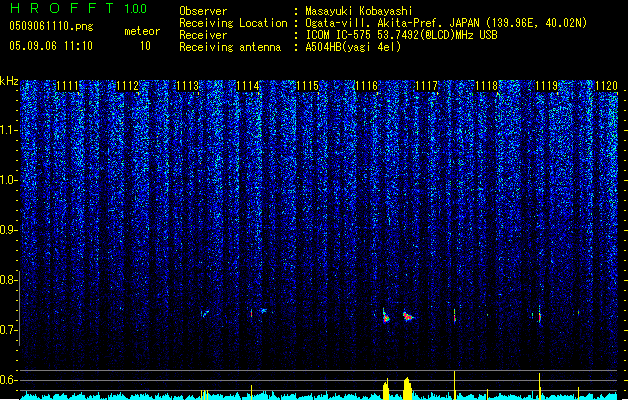Click the 1114 time marker
This screenshot has width=629, height=400.
click(248, 86)
